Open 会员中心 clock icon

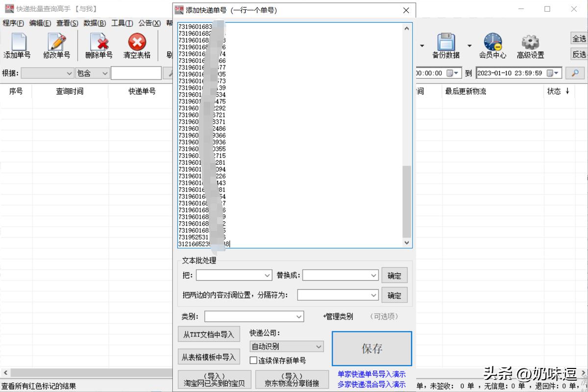point(492,43)
